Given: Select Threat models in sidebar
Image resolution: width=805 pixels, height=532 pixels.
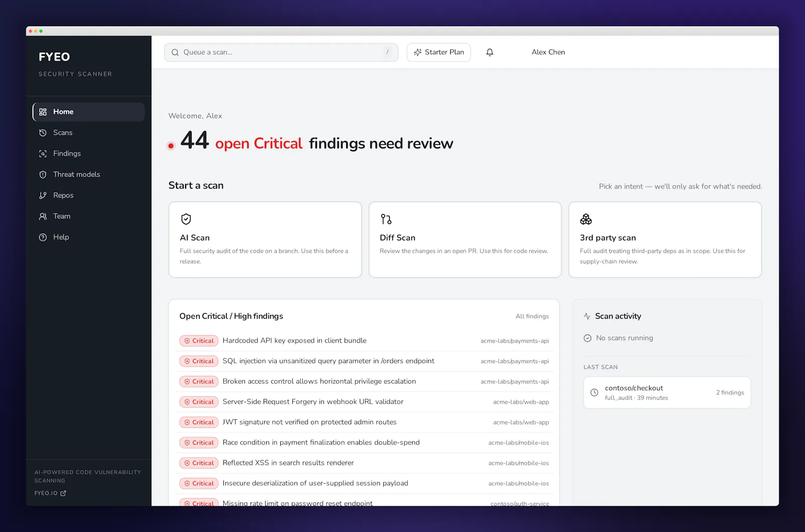Looking at the screenshot, I should tap(89, 174).
